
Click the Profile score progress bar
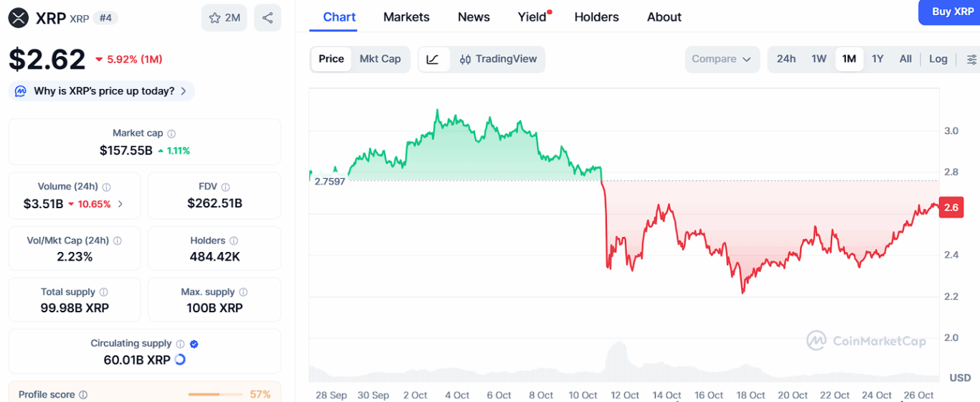(214, 394)
